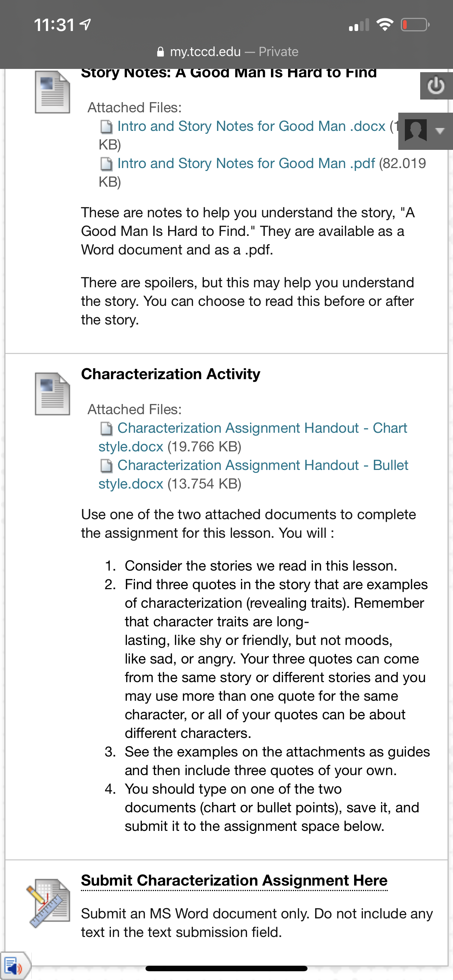Open Intro and Story Notes .docx file
Image resolution: width=453 pixels, height=980 pixels.
tap(251, 126)
